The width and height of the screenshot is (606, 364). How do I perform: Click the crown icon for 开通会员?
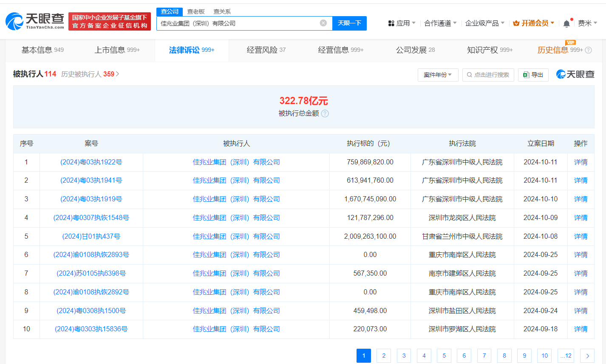[x=516, y=23]
